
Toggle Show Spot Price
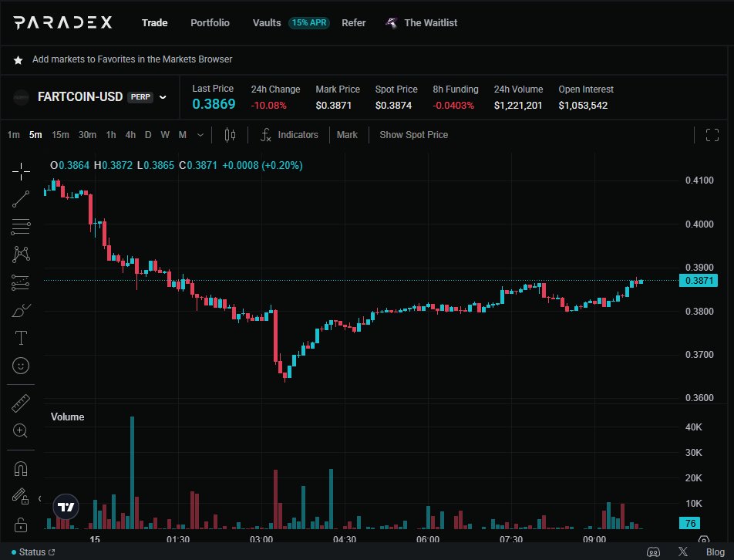(x=414, y=135)
